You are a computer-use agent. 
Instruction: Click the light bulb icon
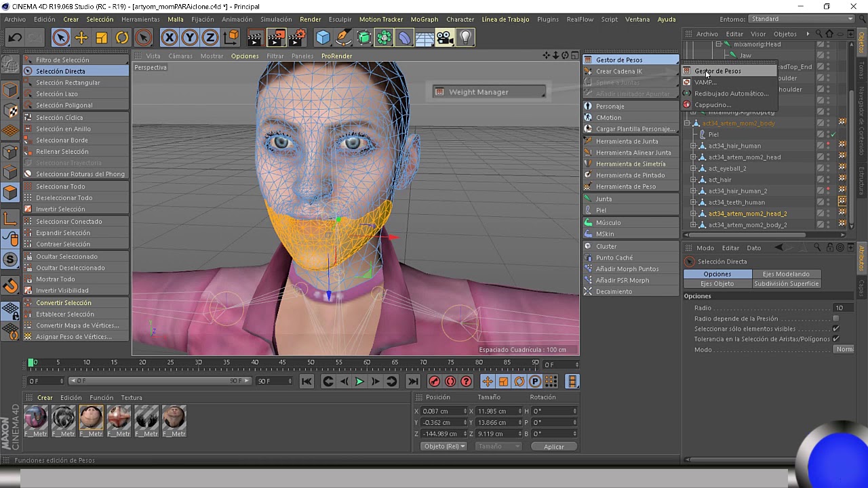465,38
